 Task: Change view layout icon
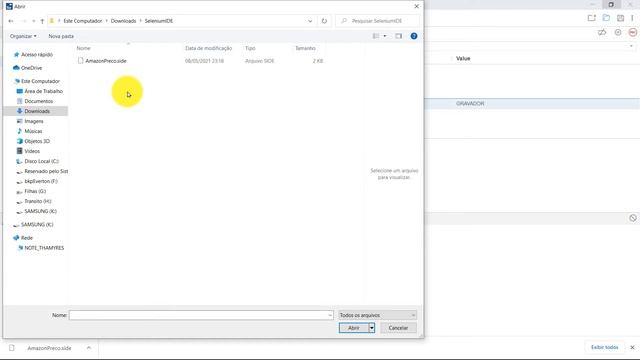(x=376, y=36)
